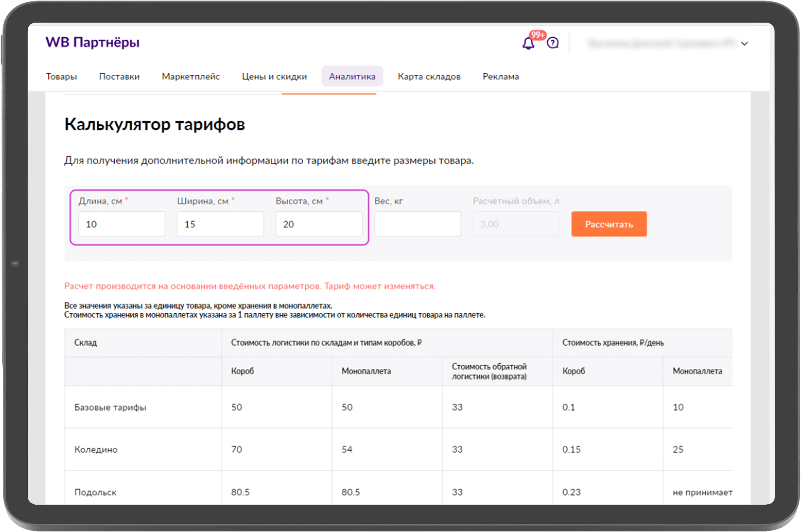The height and width of the screenshot is (532, 801).
Task: Open the Реклама menu
Action: (x=501, y=76)
